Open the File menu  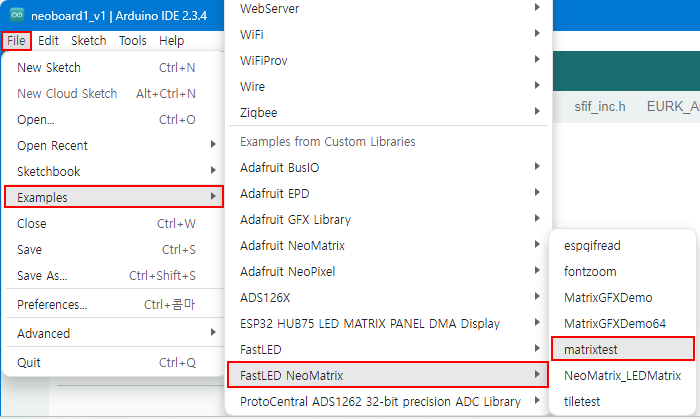[16, 41]
